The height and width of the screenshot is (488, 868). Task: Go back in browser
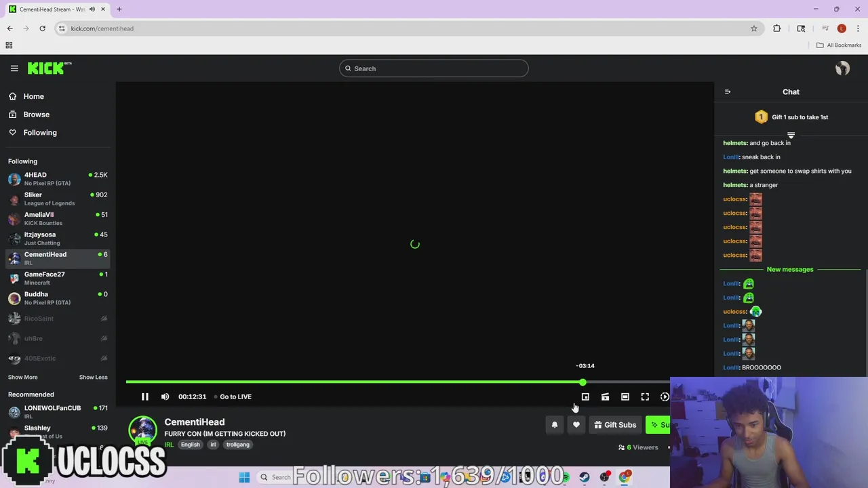click(x=9, y=28)
